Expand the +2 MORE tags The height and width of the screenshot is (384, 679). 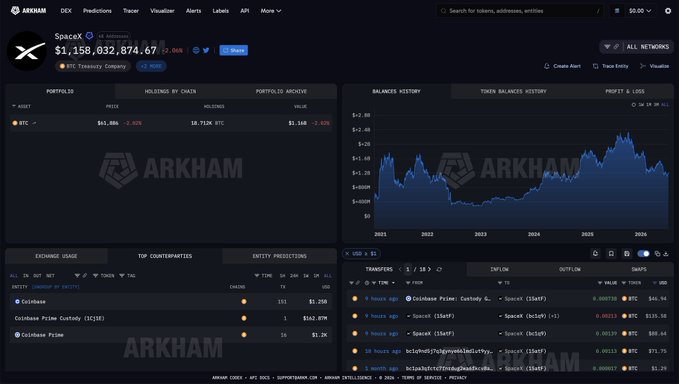(151, 66)
